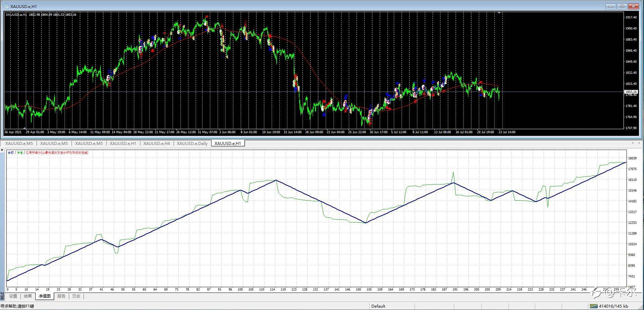Restore down the XAUUSD.e,H1 chart window
Screen dimensions: 644x310
pos(622,6)
